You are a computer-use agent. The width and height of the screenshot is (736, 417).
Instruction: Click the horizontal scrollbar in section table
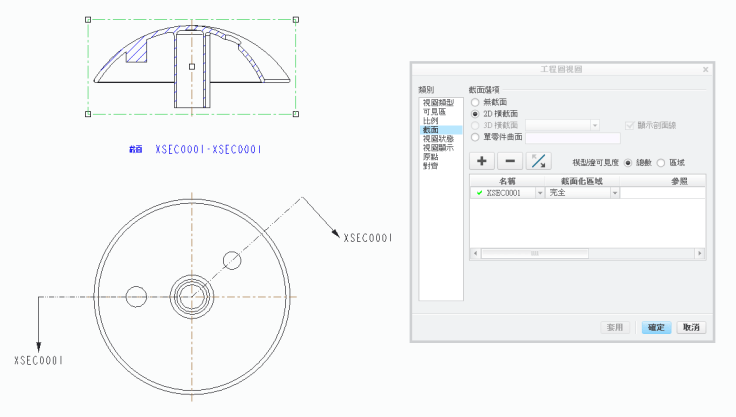tap(533, 254)
